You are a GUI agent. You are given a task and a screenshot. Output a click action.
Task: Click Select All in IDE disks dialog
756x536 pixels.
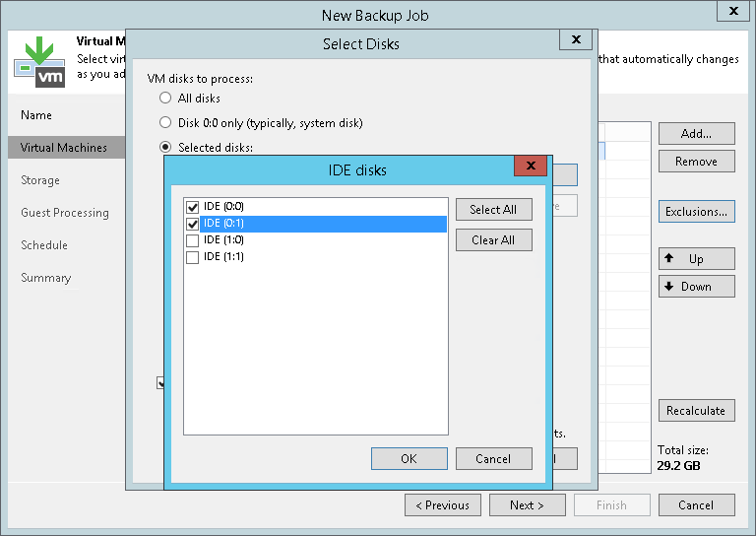coord(494,210)
